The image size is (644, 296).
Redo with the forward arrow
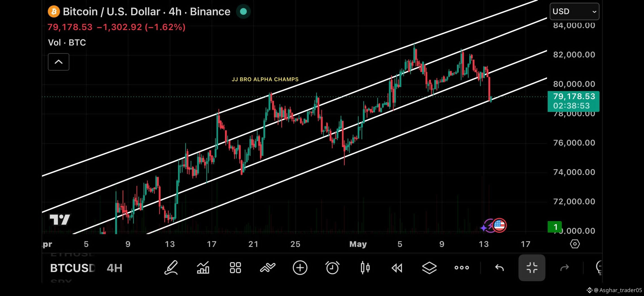[565, 268]
